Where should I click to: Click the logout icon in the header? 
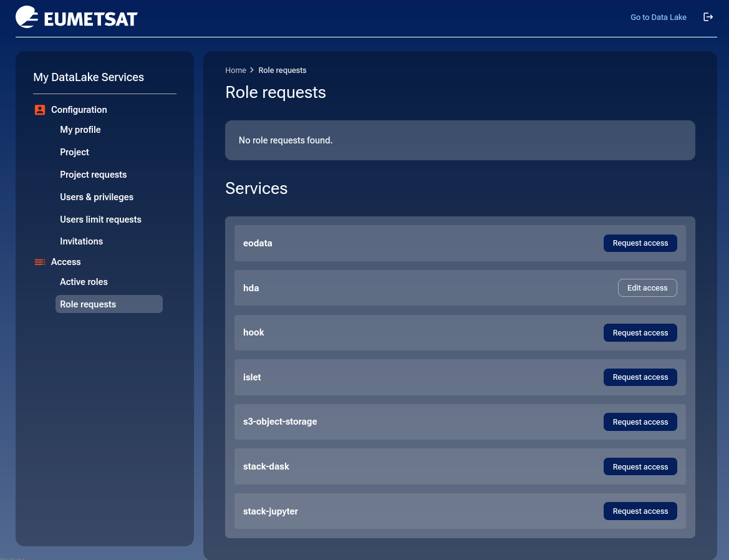coord(708,17)
